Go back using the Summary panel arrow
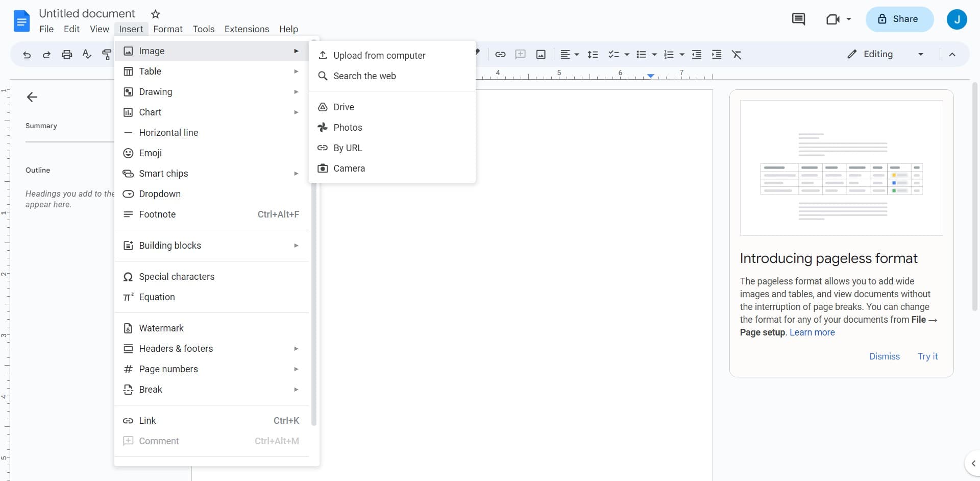Screen dimensions: 980x481 32,97
